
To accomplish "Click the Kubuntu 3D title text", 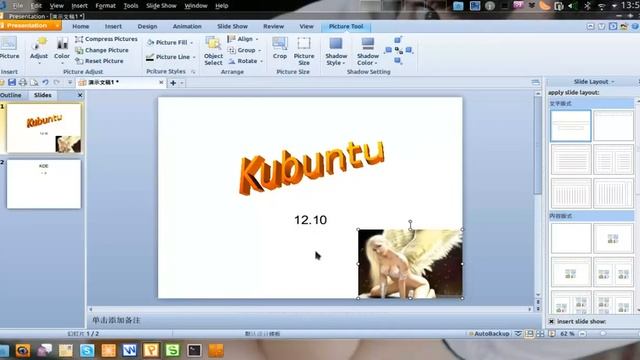I will (x=311, y=167).
